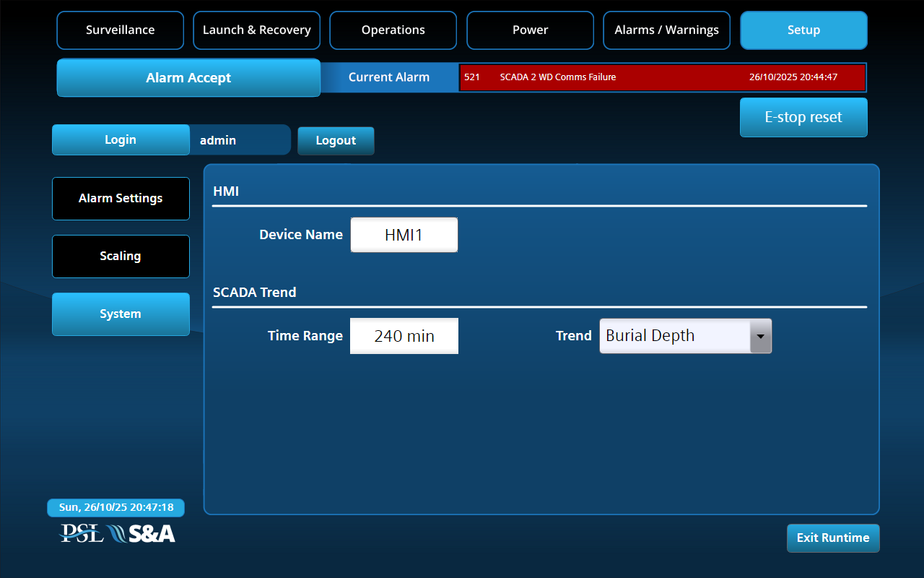This screenshot has height=578, width=924.
Task: View the Alarms / Warnings tab
Action: point(666,30)
